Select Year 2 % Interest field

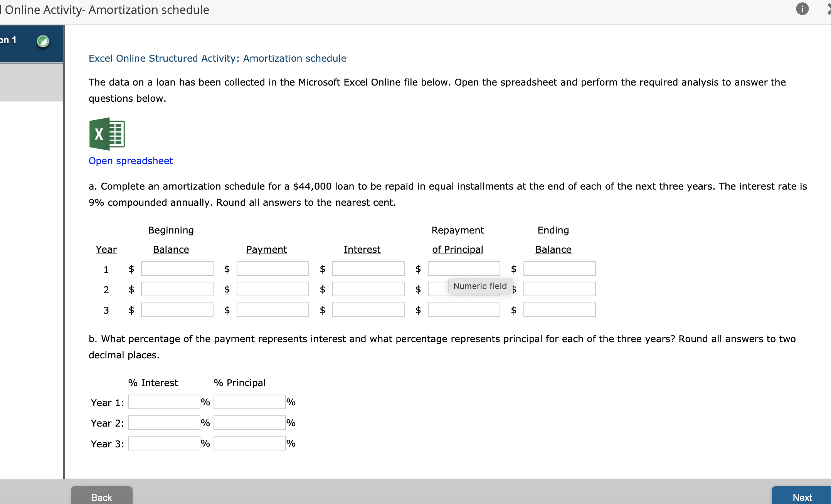click(164, 423)
